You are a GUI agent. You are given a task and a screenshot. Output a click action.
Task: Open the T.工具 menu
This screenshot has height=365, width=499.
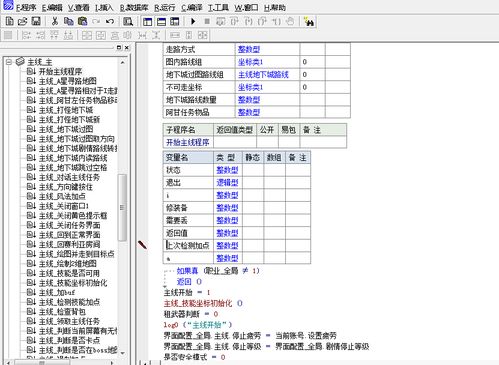coord(218,8)
